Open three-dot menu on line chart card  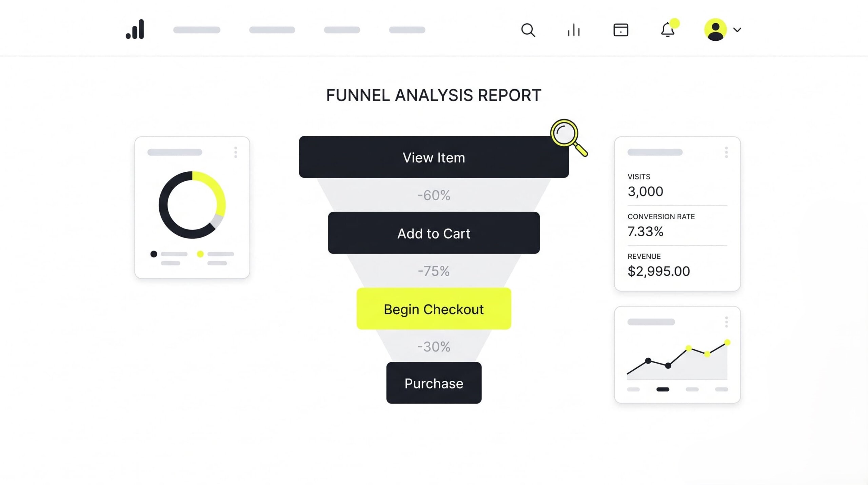726,322
